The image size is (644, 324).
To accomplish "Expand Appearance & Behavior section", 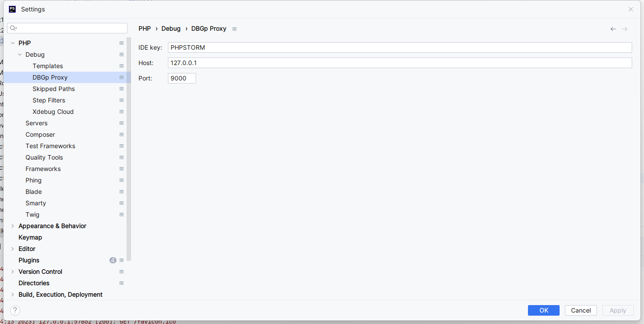I will pos(13,226).
